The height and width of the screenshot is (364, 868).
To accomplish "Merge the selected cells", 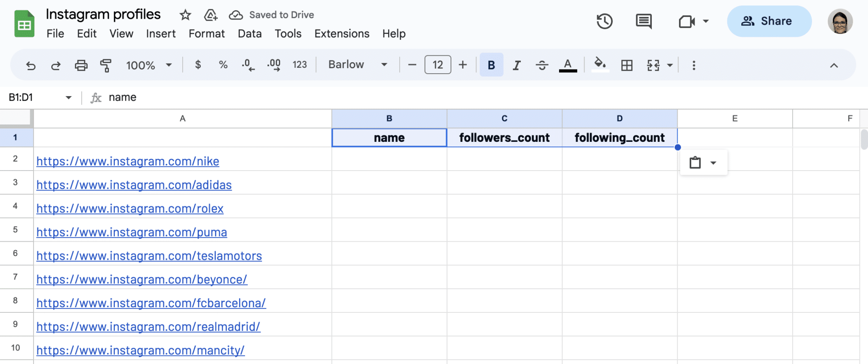I will click(x=653, y=65).
